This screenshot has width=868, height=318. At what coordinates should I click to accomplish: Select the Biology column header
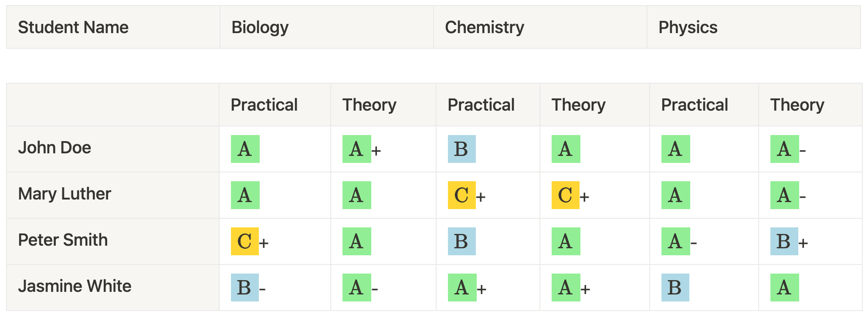click(327, 27)
